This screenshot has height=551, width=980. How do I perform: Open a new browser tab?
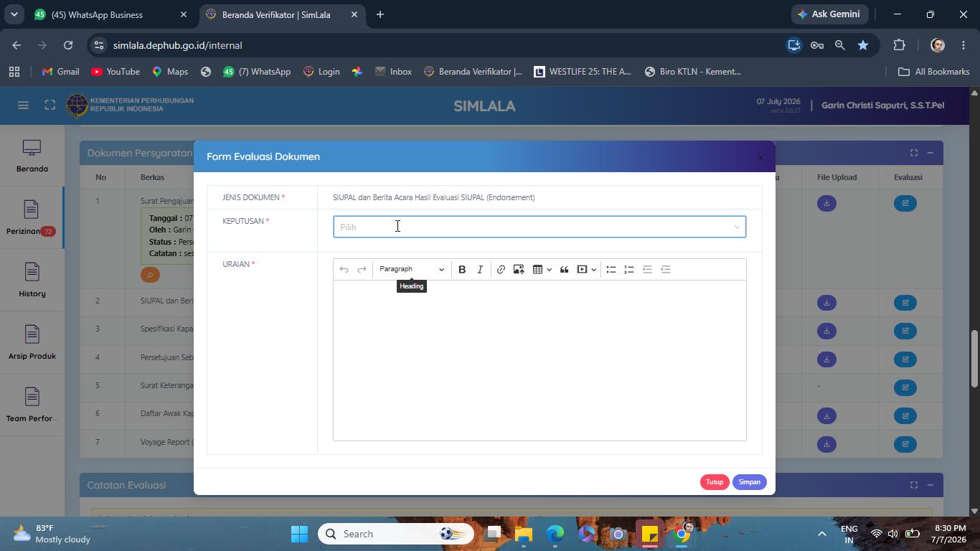[x=380, y=14]
